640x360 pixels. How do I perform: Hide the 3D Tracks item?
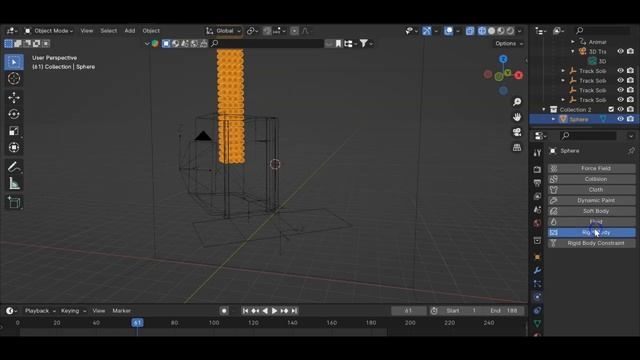point(620,51)
